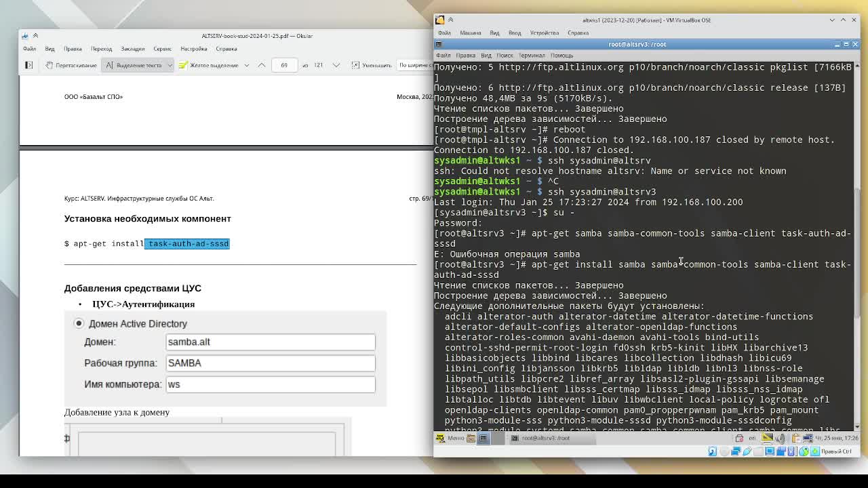Open Okular Справка menu

coord(226,49)
